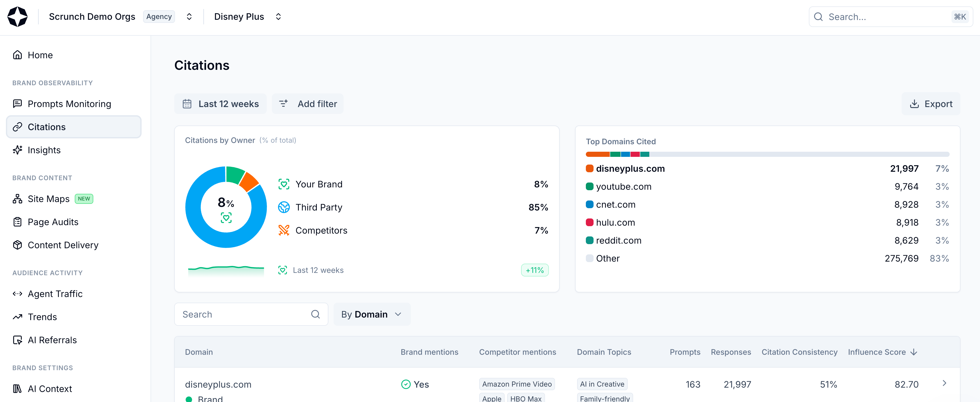
Task: Open Prompts Monitoring in the sidebar
Action: (x=69, y=104)
